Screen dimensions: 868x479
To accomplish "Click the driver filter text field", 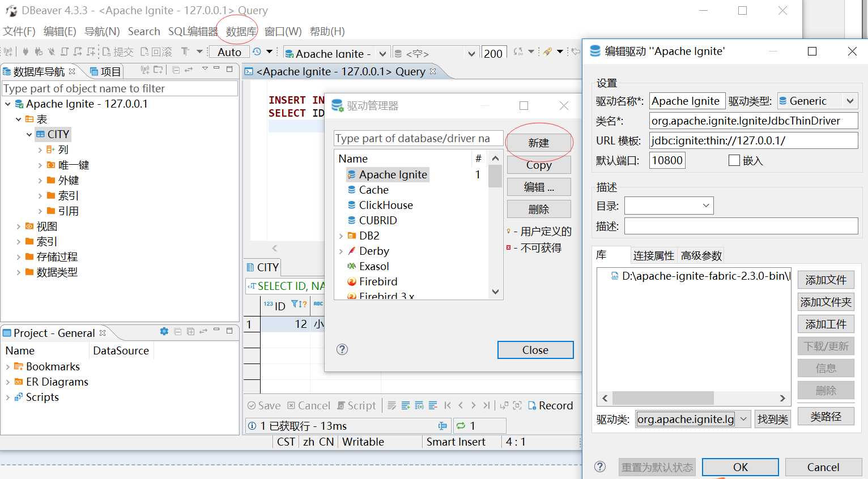I will 418,138.
